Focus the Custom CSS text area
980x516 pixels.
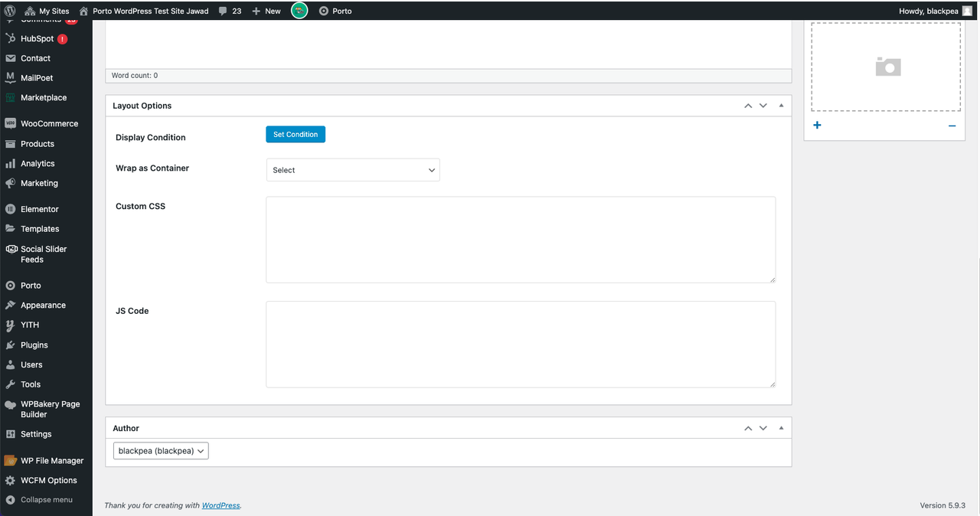521,240
